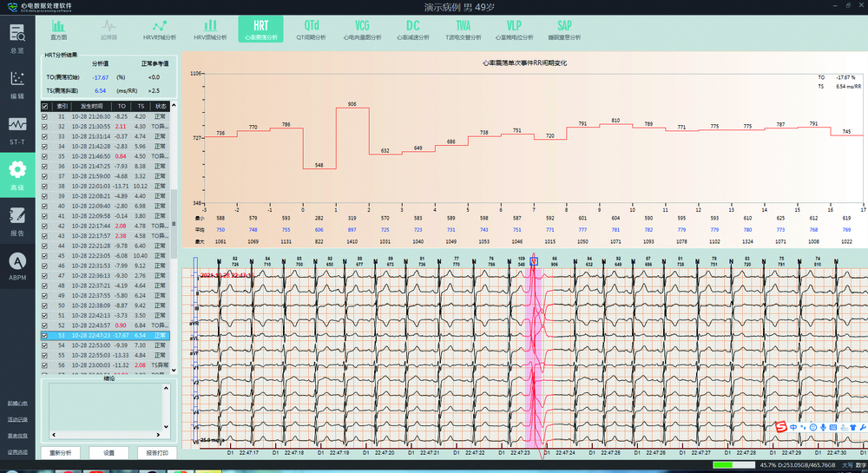Viewport: 868px width, 473px height.
Task: Click the 设置 settings button
Action: point(109,452)
